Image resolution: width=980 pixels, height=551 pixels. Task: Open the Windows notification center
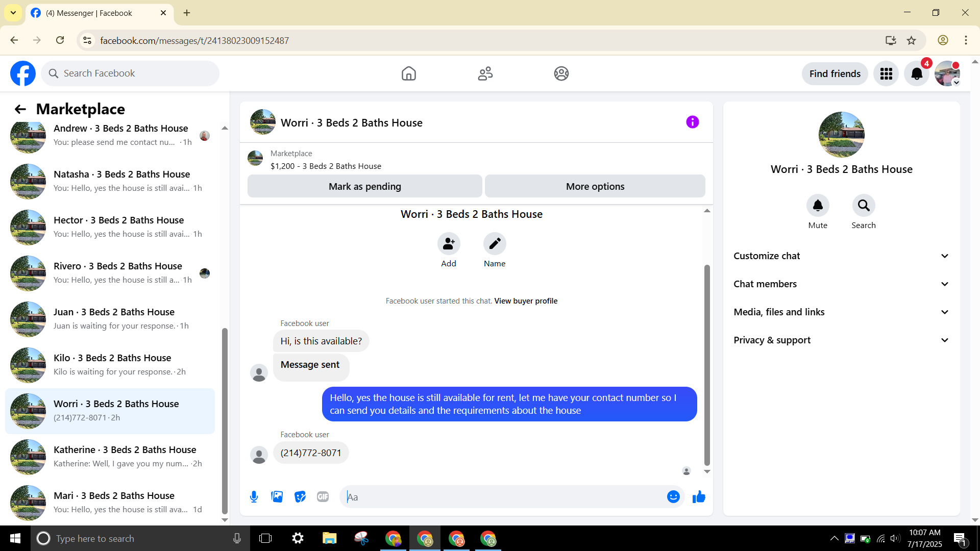tap(960, 538)
